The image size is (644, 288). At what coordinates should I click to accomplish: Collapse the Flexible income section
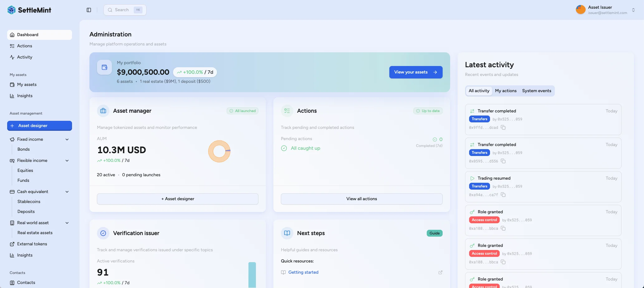(x=67, y=161)
